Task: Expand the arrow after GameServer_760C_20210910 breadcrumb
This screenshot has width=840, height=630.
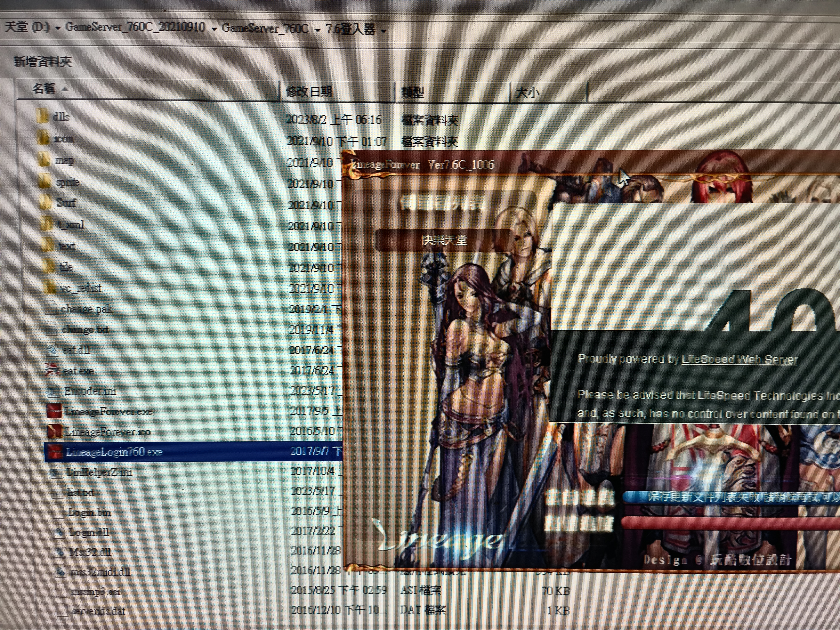Action: pyautogui.click(x=214, y=29)
